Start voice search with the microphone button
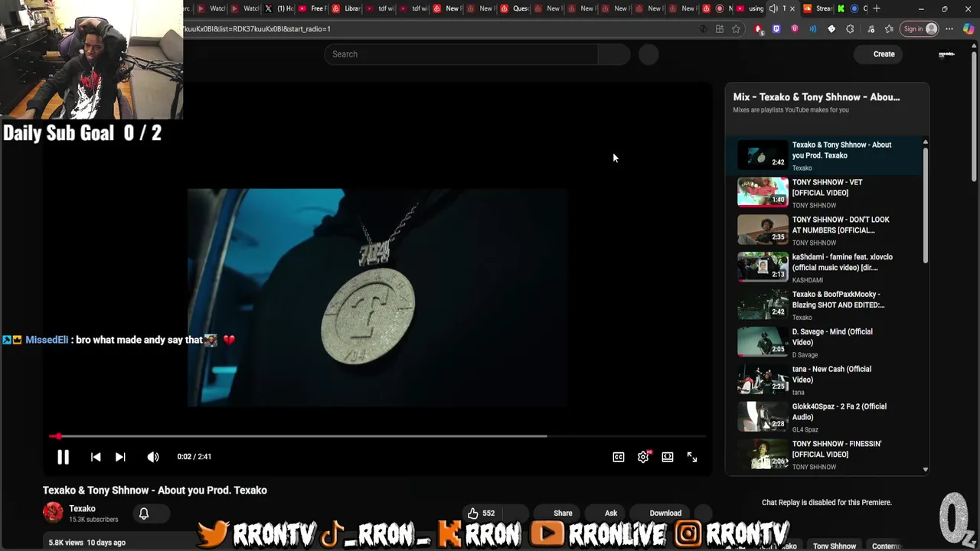This screenshot has height=551, width=980. pos(648,54)
